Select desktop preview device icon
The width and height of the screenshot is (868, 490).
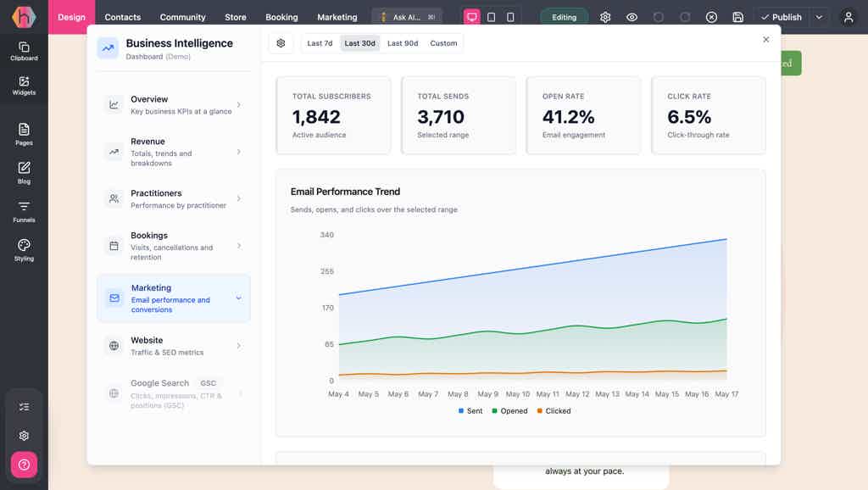(471, 17)
